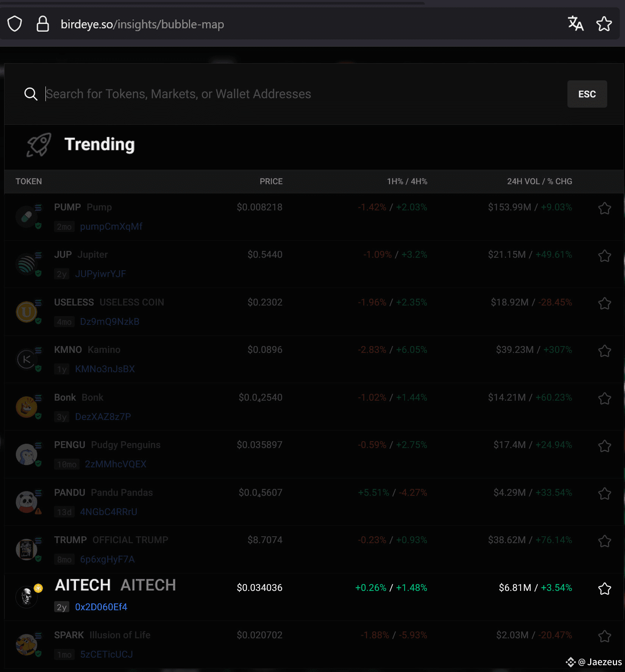Click the AITECH BNB chain badge
Viewport: 625px width, 672px height.
pyautogui.click(x=38, y=588)
